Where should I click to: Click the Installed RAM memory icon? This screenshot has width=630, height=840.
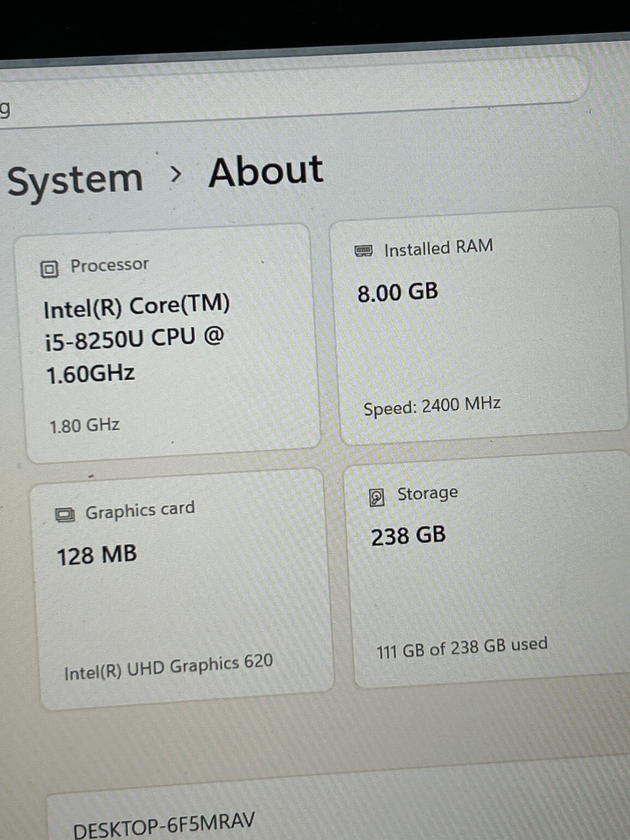363,251
